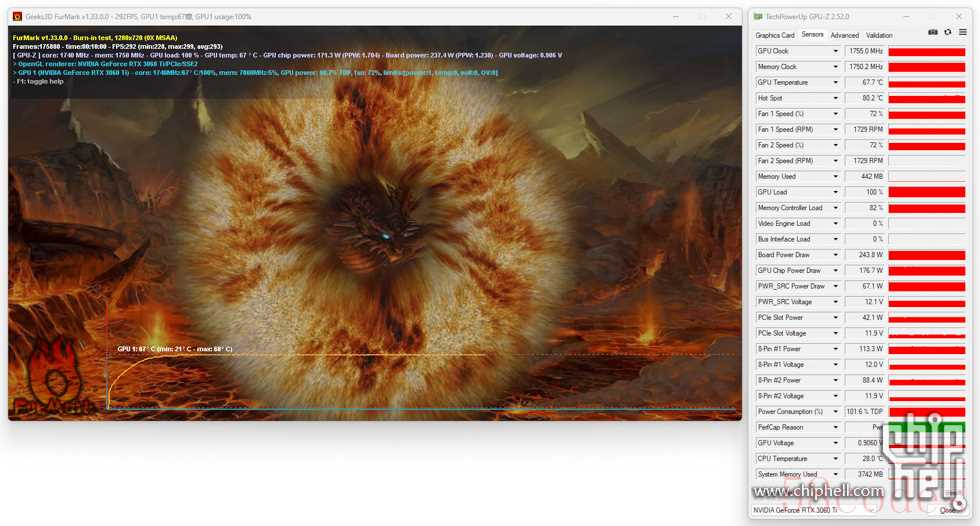Click the PCIe Slot Power value 42.1 W

(864, 317)
